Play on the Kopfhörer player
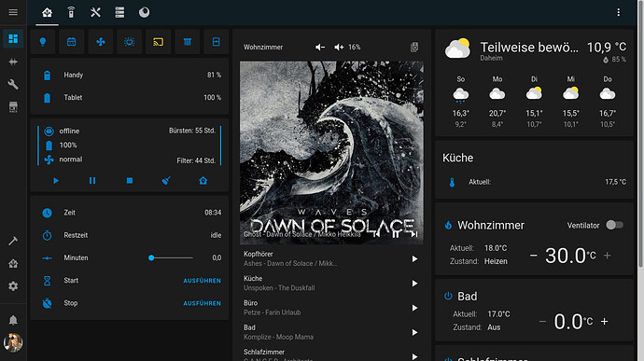 pos(414,258)
